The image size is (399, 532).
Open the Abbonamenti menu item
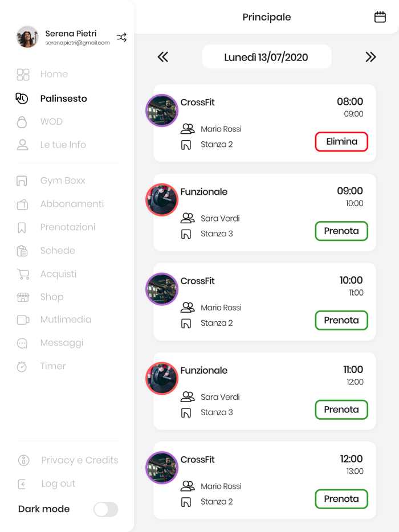point(72,204)
